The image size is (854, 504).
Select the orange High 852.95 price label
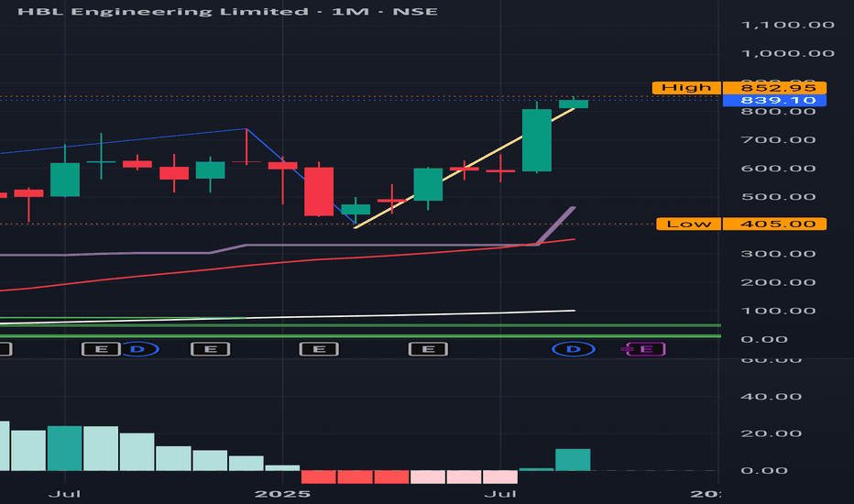(739, 88)
